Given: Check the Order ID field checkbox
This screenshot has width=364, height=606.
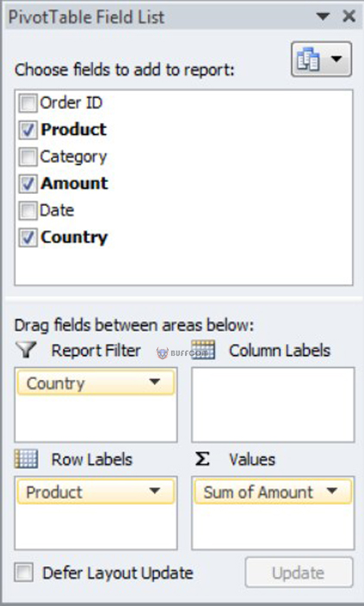Looking at the screenshot, I should click(x=28, y=103).
